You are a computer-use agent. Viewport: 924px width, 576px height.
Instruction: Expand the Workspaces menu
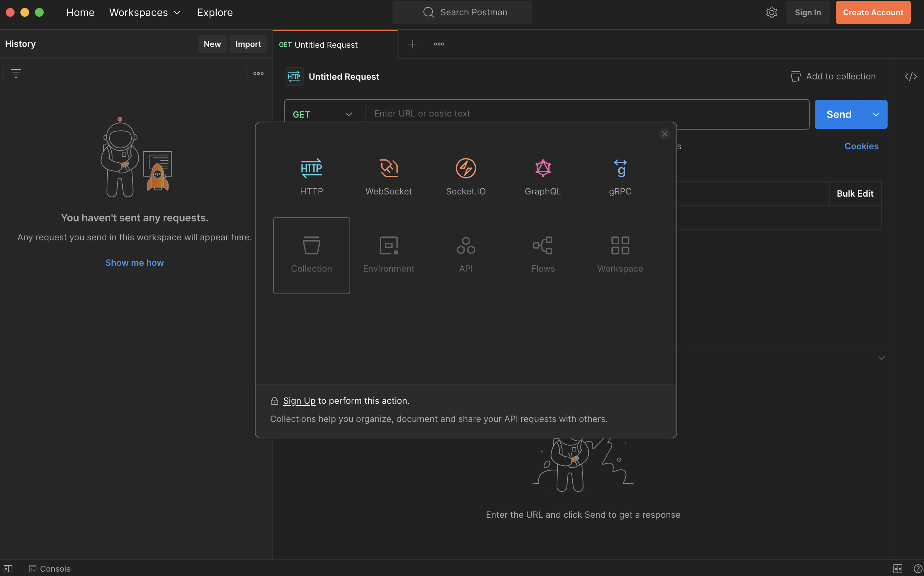[x=145, y=12]
